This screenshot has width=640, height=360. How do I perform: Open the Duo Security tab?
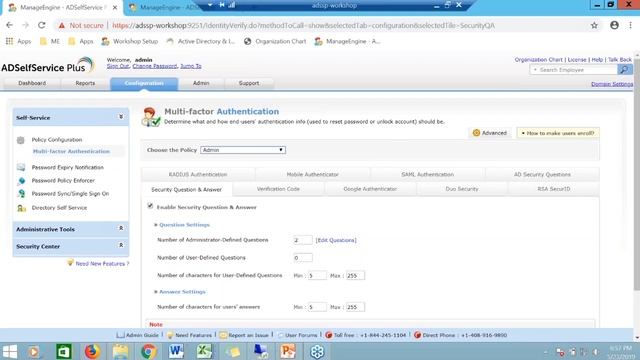click(x=462, y=189)
